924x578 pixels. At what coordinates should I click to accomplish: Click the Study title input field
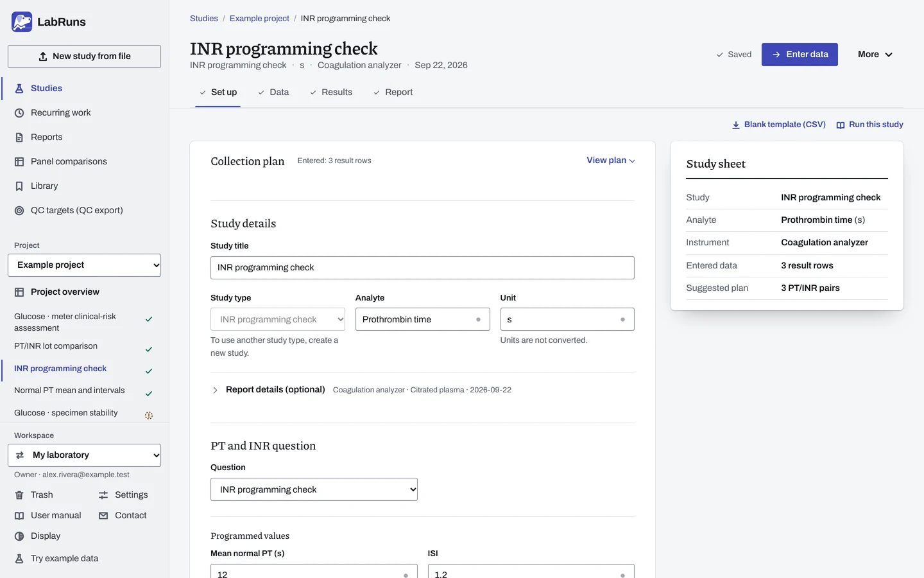pos(422,268)
